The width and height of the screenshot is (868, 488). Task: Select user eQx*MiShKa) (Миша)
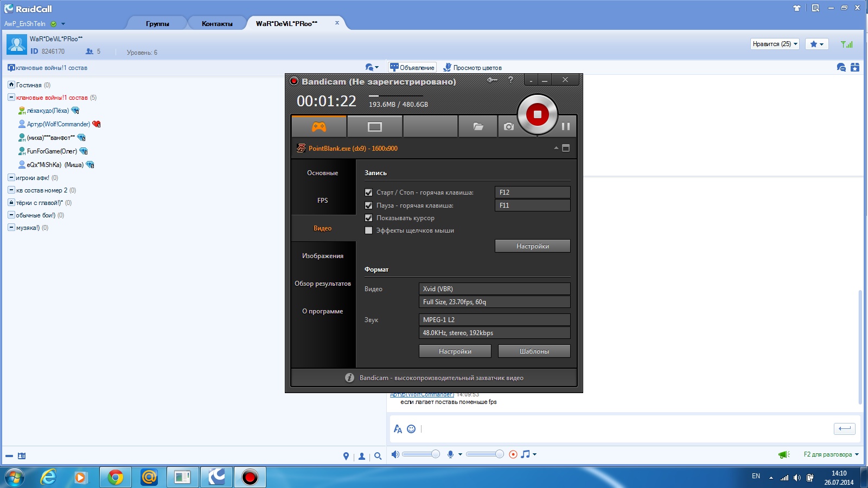56,165
